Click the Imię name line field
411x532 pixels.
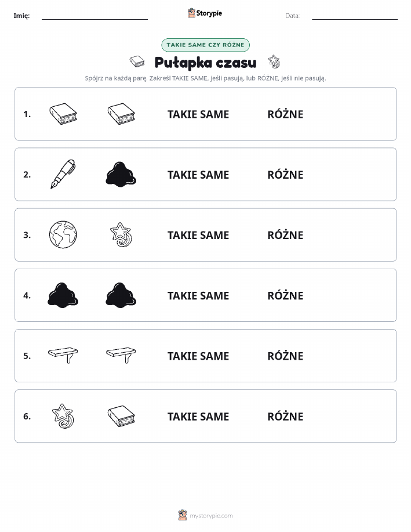tap(94, 16)
